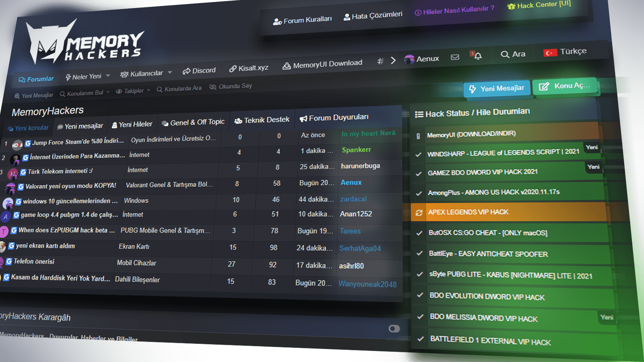Switch to the Yeni Hileler tab
The height and width of the screenshot is (362, 644).
(132, 125)
